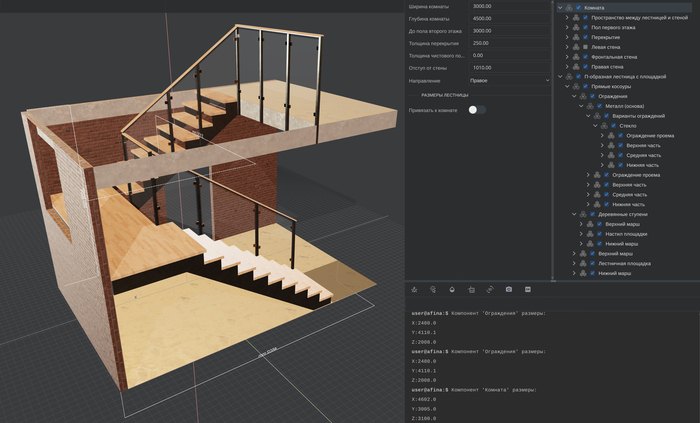700x423 pixels.
Task: Expand the Фронтальная стена node
Action: 567,57
